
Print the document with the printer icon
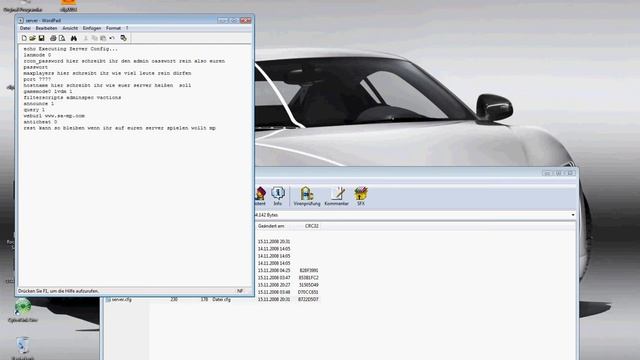click(53, 38)
